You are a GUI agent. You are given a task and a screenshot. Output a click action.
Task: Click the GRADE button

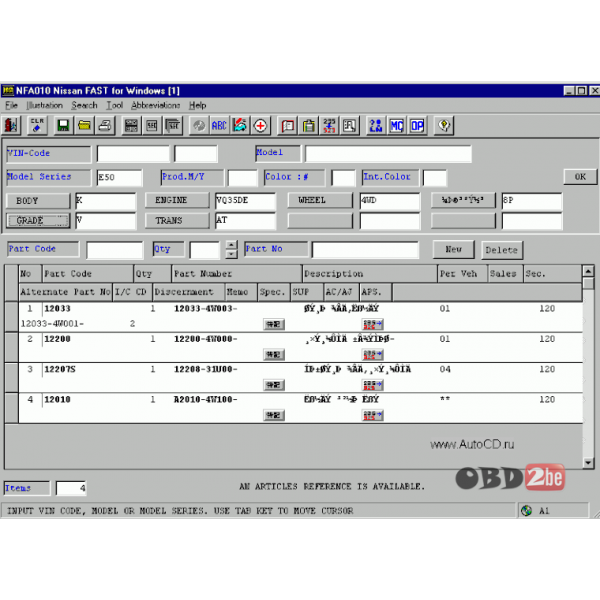click(38, 221)
